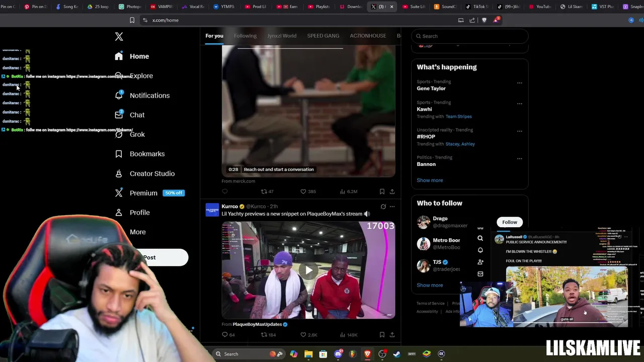Open the Team Stripes trending link
The image size is (644, 362).
pos(458,117)
